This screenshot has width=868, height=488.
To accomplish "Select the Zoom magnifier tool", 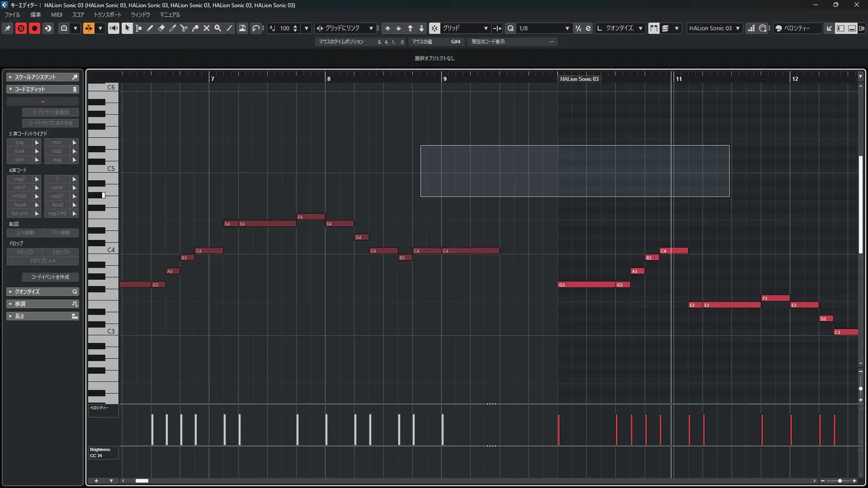I will pos(218,28).
